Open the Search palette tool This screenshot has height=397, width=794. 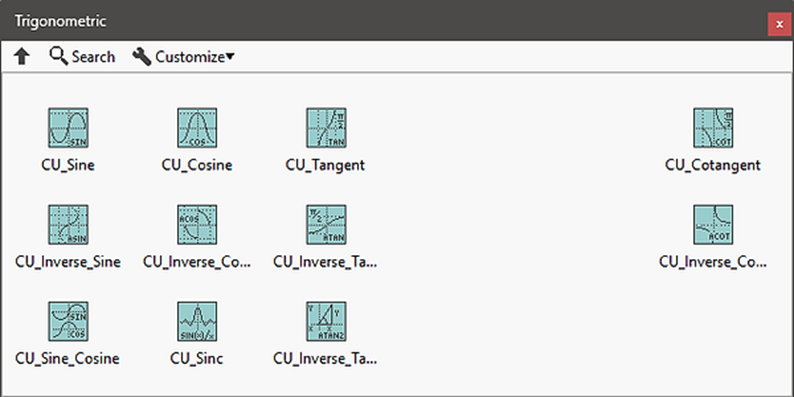click(x=82, y=56)
